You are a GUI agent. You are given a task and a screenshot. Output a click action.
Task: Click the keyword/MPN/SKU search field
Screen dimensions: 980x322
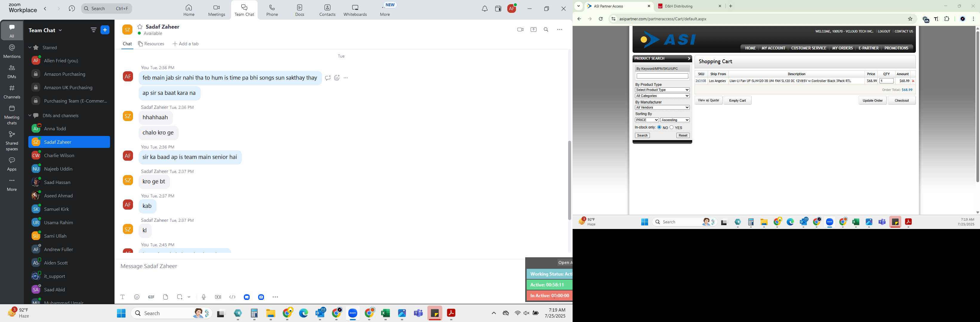click(x=662, y=76)
